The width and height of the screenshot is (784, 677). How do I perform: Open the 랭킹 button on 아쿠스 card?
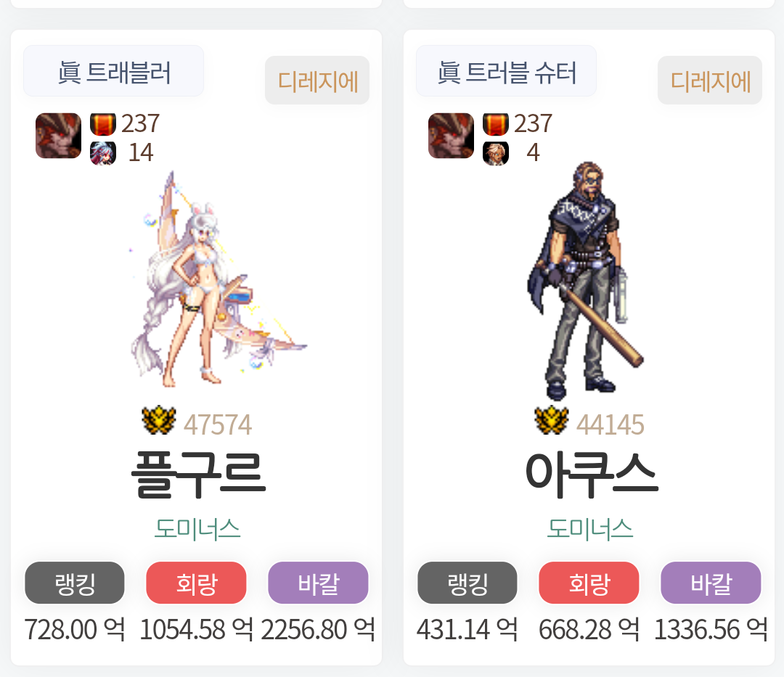[x=467, y=583]
